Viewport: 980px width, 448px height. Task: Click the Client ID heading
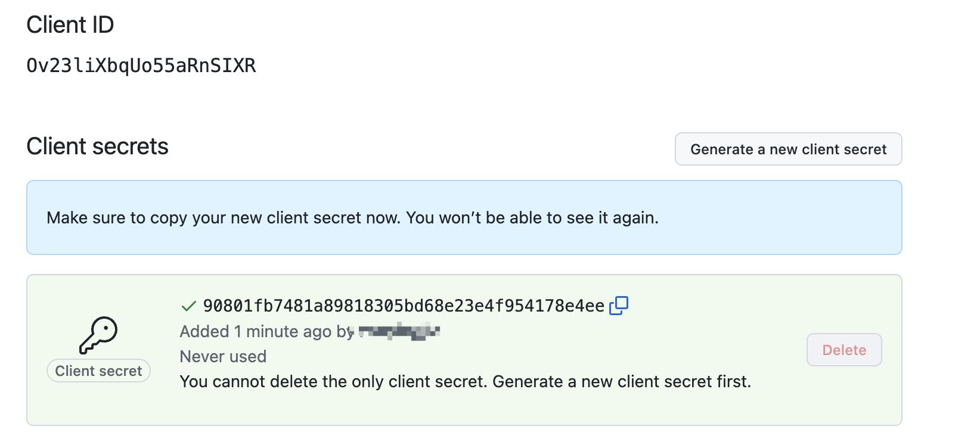click(70, 25)
